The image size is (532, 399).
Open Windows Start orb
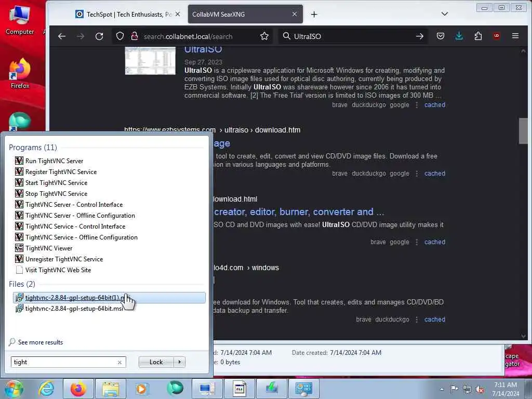14,389
